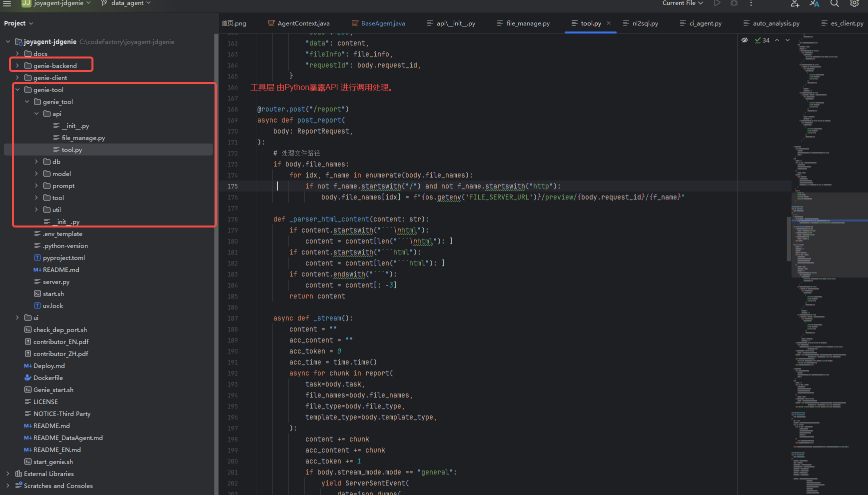Toggle the inspections eye icon in editor
Image resolution: width=868 pixels, height=495 pixels.
pos(745,40)
